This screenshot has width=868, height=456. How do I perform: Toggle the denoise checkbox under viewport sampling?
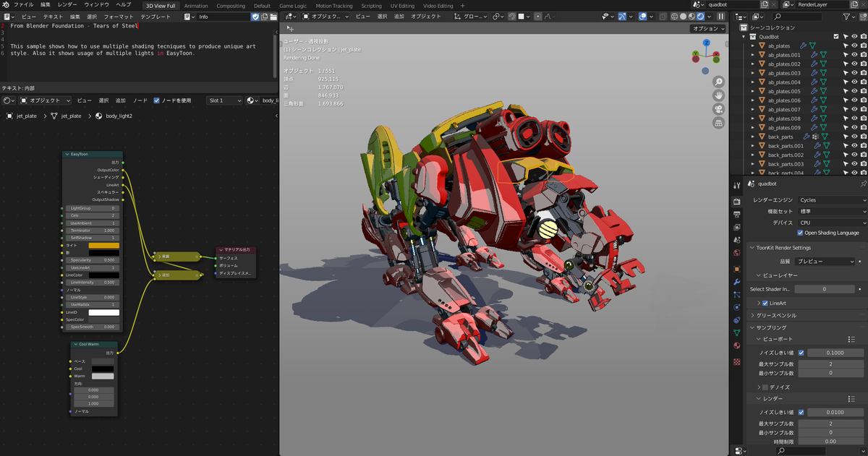[x=765, y=387]
